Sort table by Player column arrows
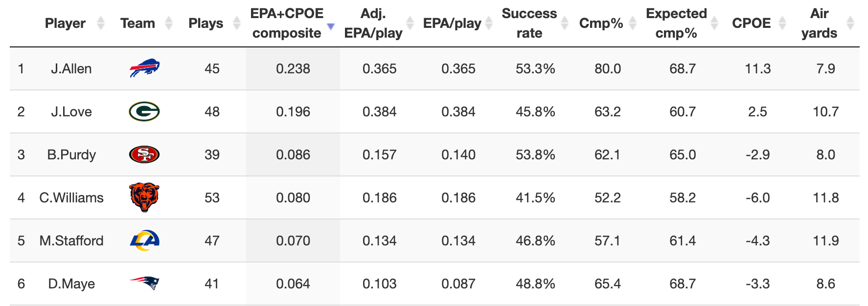 pyautogui.click(x=101, y=23)
